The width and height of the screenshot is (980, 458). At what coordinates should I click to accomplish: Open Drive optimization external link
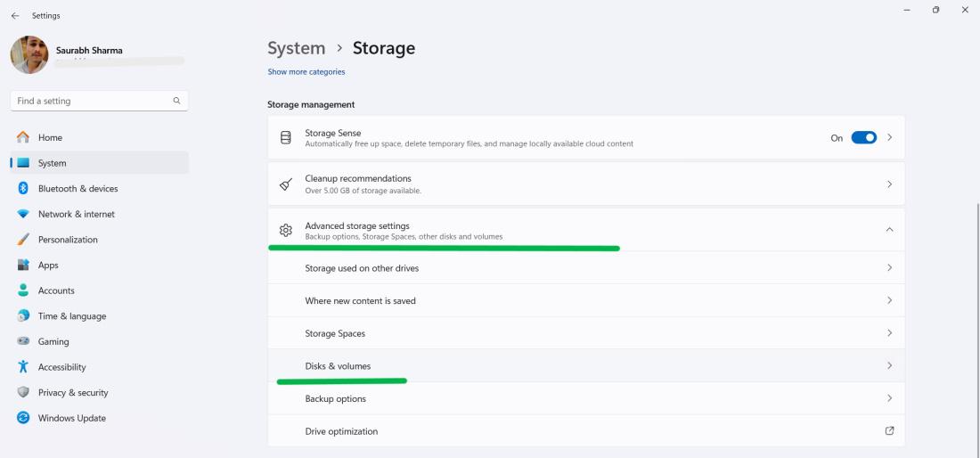click(889, 431)
